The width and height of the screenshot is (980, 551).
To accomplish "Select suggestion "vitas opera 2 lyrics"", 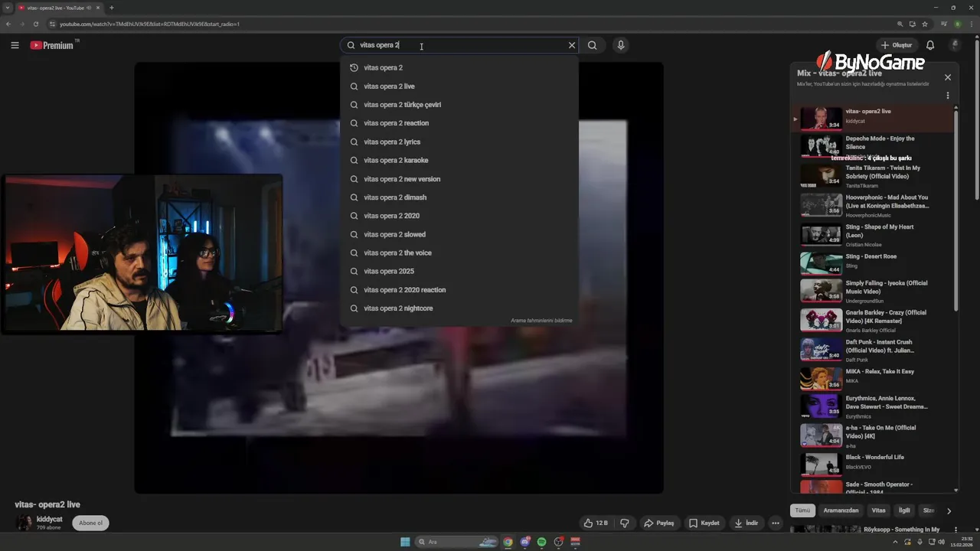I will click(459, 142).
